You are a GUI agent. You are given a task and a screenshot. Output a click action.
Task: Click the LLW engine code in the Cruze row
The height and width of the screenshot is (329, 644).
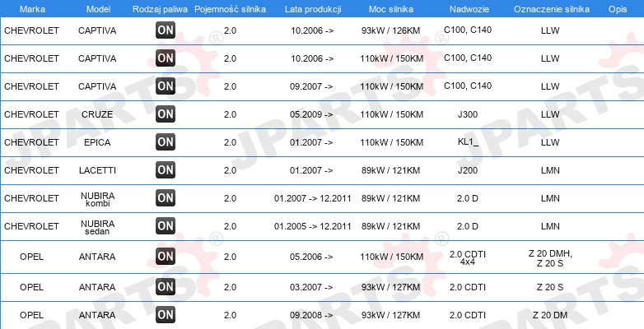(550, 114)
